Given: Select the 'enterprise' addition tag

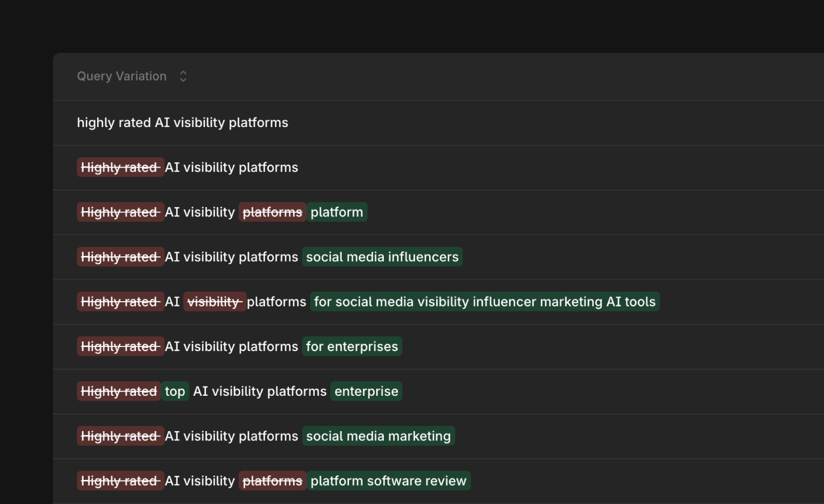Looking at the screenshot, I should coord(366,390).
